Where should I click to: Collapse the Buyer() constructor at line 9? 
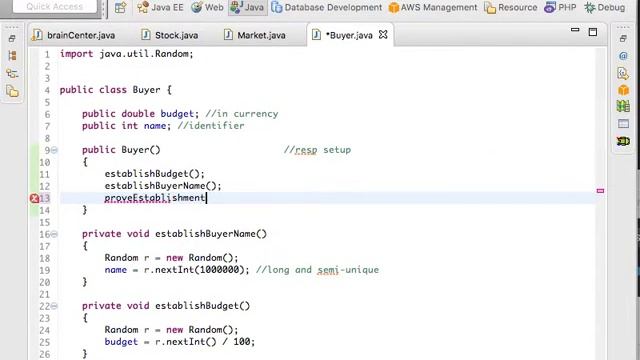tap(54, 150)
